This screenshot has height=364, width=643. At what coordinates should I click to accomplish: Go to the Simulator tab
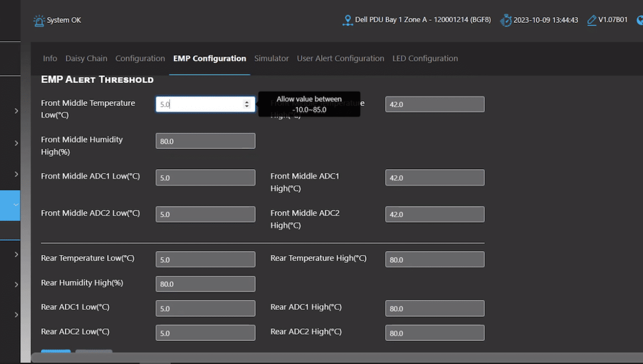pyautogui.click(x=271, y=58)
